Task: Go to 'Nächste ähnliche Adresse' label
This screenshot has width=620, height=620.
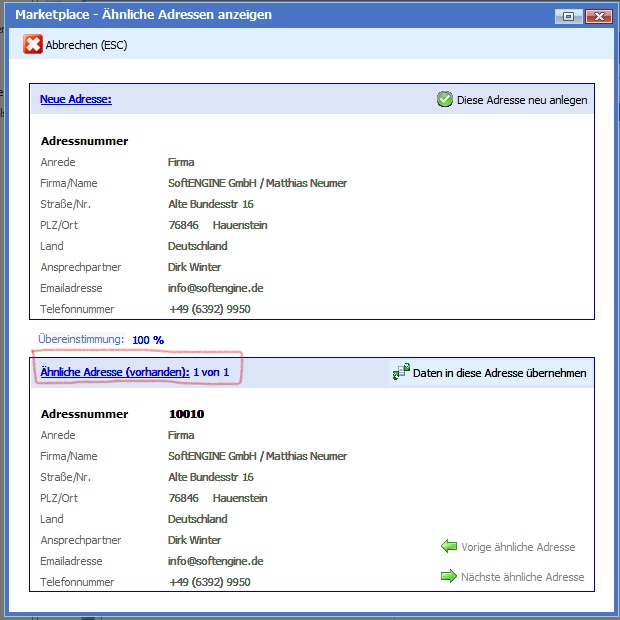Action: 522,577
